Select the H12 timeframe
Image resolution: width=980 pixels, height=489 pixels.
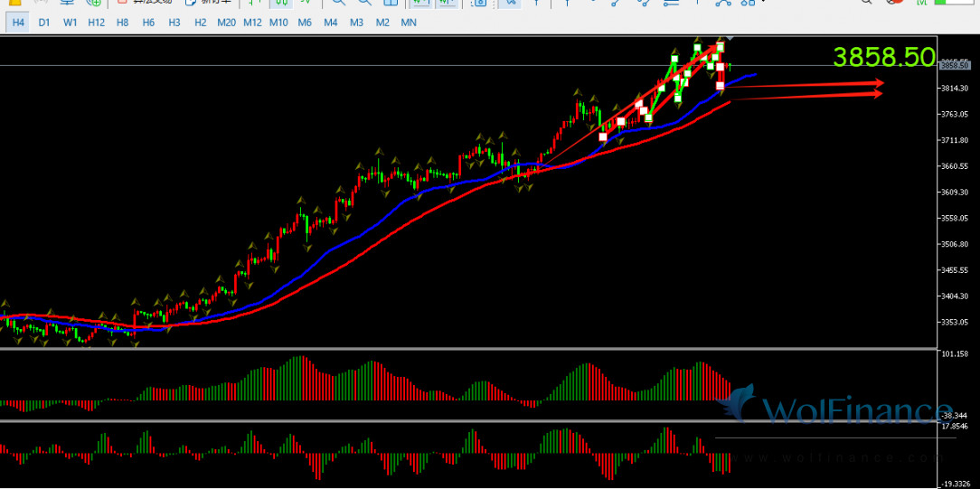[97, 22]
